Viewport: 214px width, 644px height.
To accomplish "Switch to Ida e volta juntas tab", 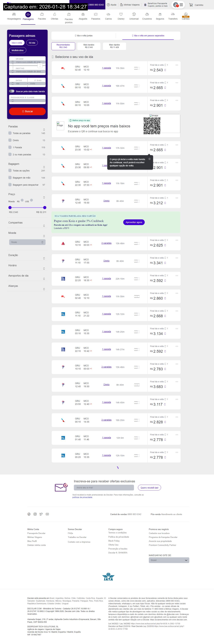I will tap(84, 36).
